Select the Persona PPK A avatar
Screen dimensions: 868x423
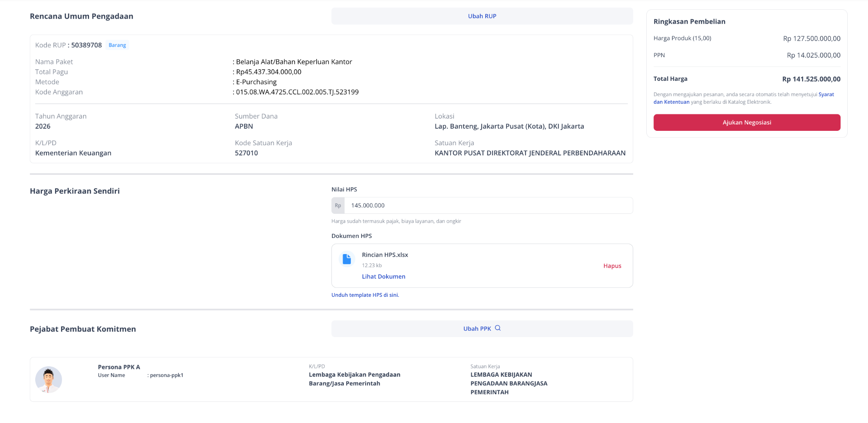48,379
